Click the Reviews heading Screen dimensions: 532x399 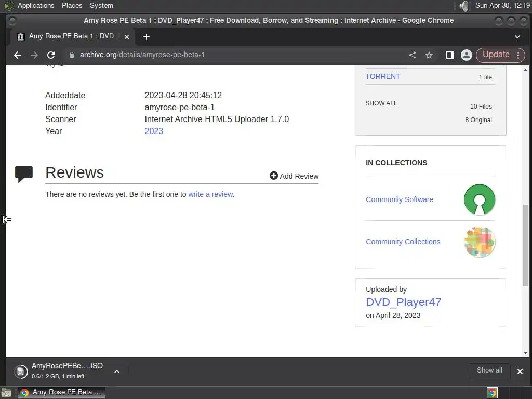[x=75, y=172]
